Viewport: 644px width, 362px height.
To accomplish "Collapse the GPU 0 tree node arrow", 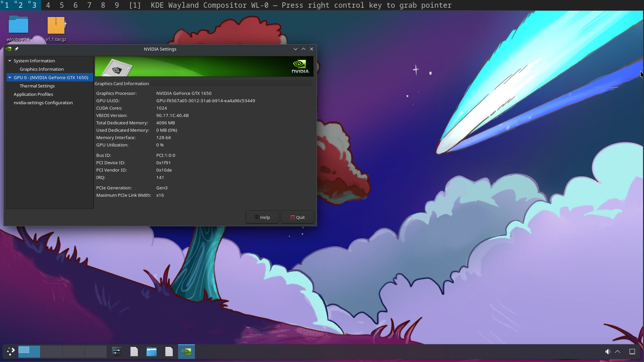I will 10,77.
